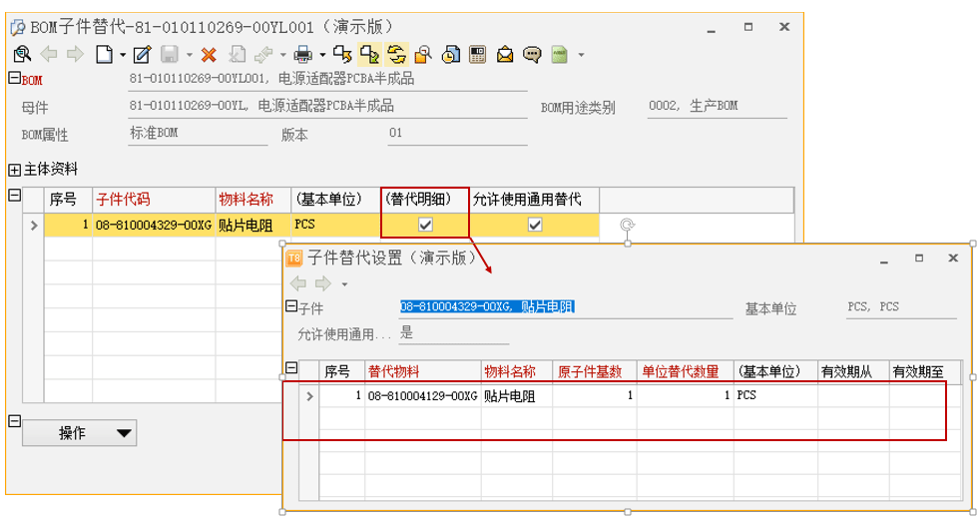Expand the 主体资料 section
The image size is (980, 520).
[x=14, y=170]
